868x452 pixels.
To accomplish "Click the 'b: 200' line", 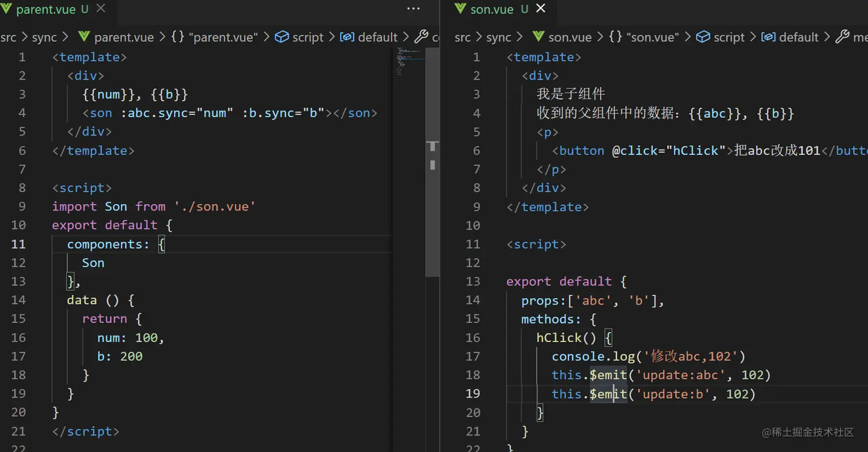I will click(119, 356).
